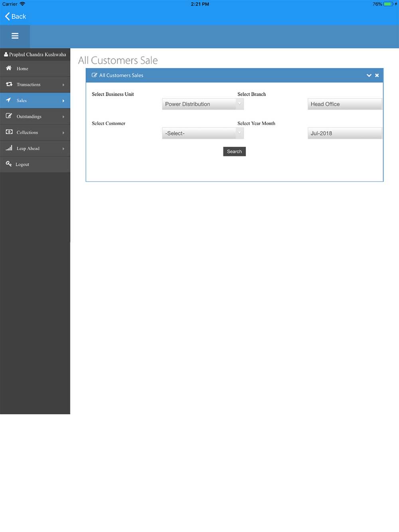This screenshot has width=399, height=532.
Task: Open the Sales menu item
Action: (35, 100)
